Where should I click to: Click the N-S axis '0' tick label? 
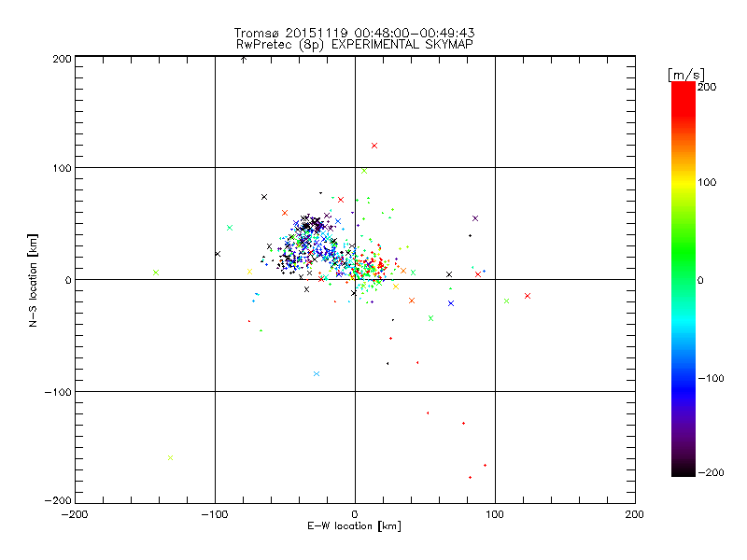coord(68,280)
